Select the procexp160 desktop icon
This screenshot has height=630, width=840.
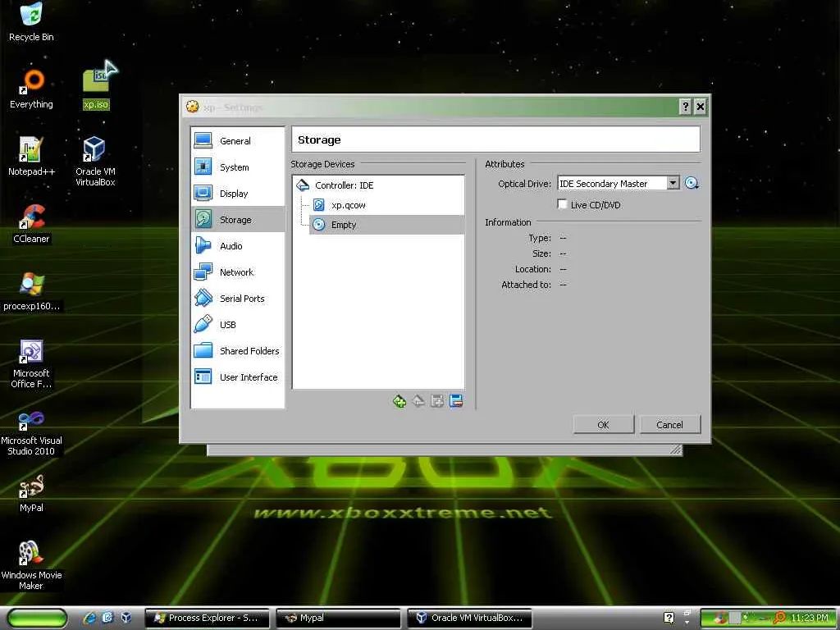pos(31,292)
